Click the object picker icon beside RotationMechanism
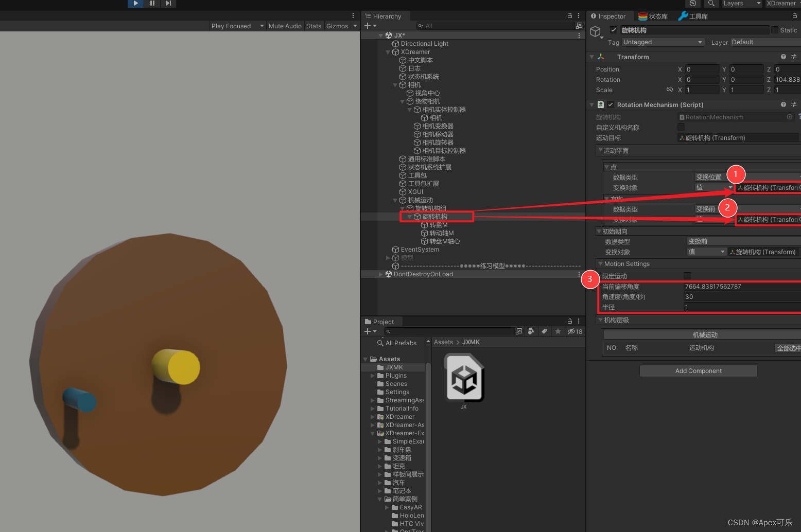This screenshot has height=532, width=801. coord(790,117)
